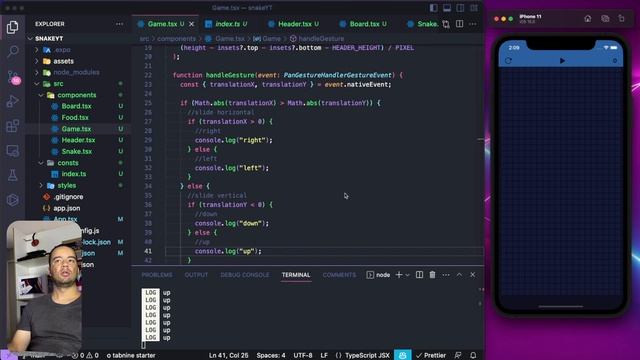Open .gitignore file in explorer

68,197
